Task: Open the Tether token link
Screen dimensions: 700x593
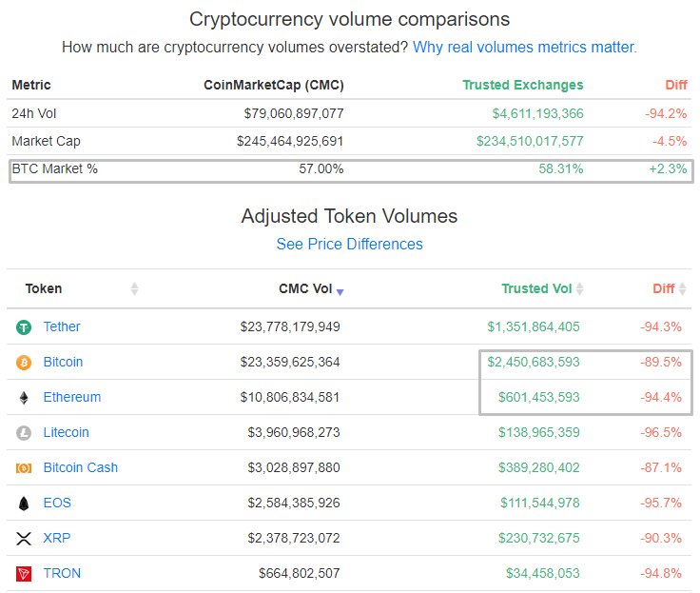Action: 62,326
